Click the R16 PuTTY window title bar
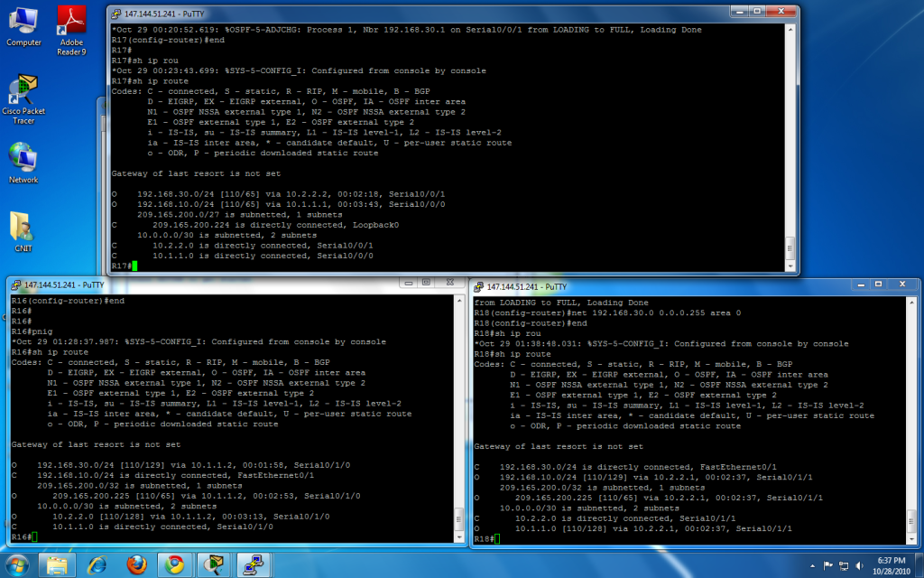This screenshot has width=924, height=578. click(180, 284)
